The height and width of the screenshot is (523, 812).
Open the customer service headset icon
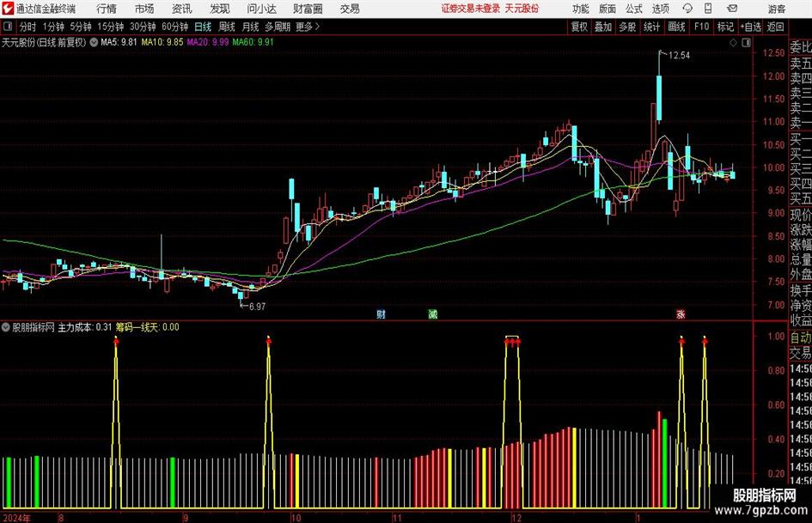[x=687, y=9]
